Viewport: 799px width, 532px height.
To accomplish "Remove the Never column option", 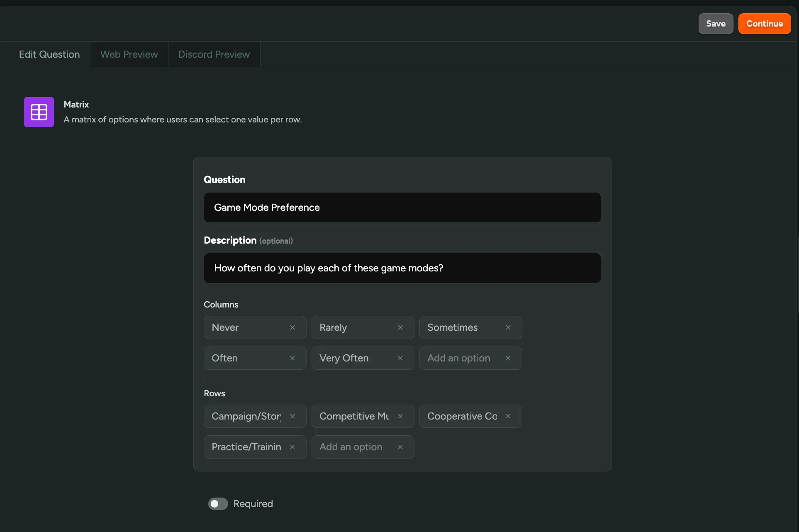I will (x=292, y=327).
